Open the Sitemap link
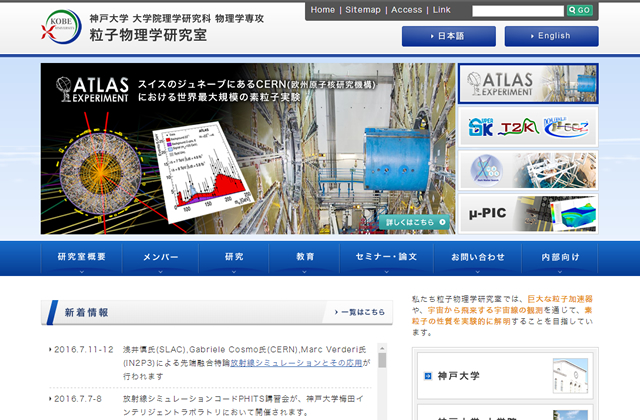 pyautogui.click(x=363, y=10)
